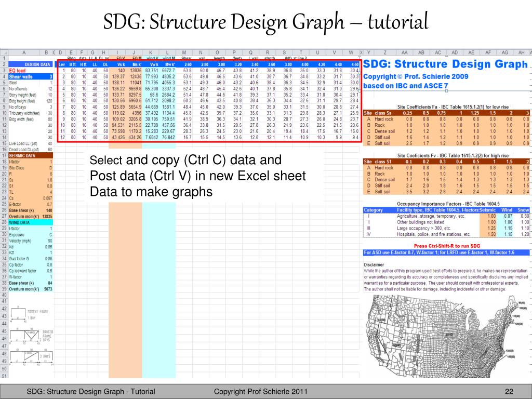Click the Occupancy Importance Factors table title
Viewport: 532px width, 399px height.
(448, 204)
